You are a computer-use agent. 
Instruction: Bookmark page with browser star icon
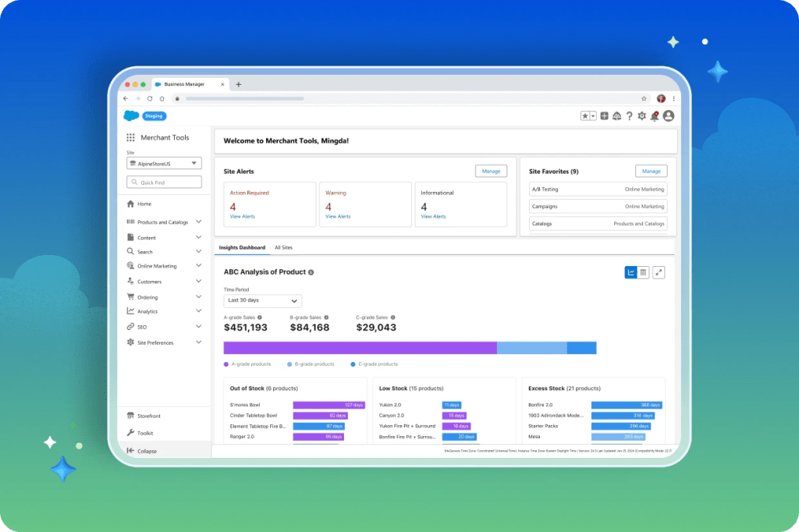pyautogui.click(x=644, y=98)
